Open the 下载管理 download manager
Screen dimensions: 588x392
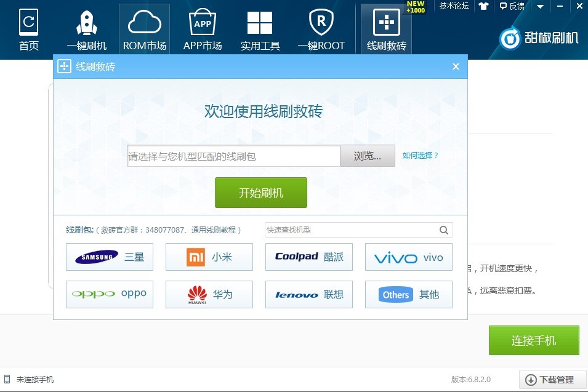point(553,380)
